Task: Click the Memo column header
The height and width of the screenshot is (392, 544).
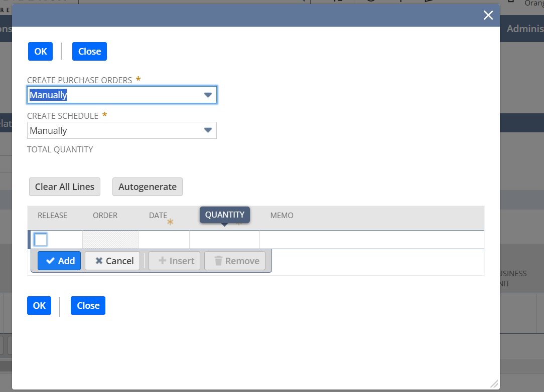Action: coord(282,215)
